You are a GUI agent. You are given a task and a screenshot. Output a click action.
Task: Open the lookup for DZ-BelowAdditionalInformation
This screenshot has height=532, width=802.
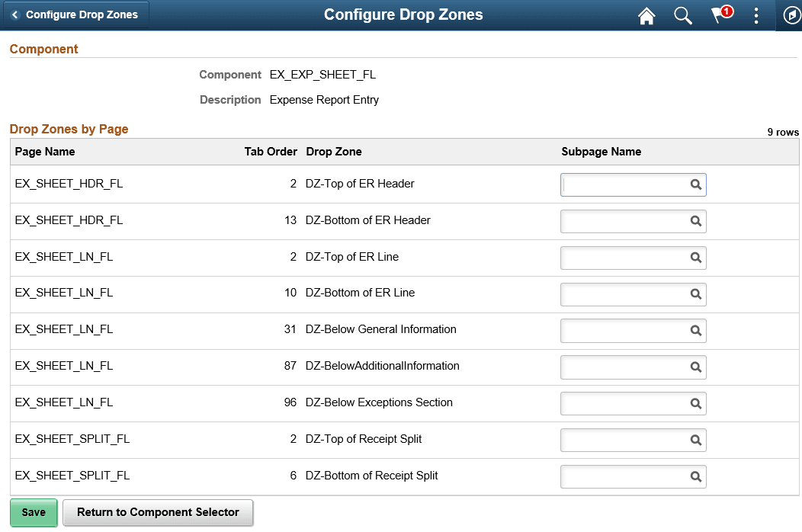click(x=695, y=367)
